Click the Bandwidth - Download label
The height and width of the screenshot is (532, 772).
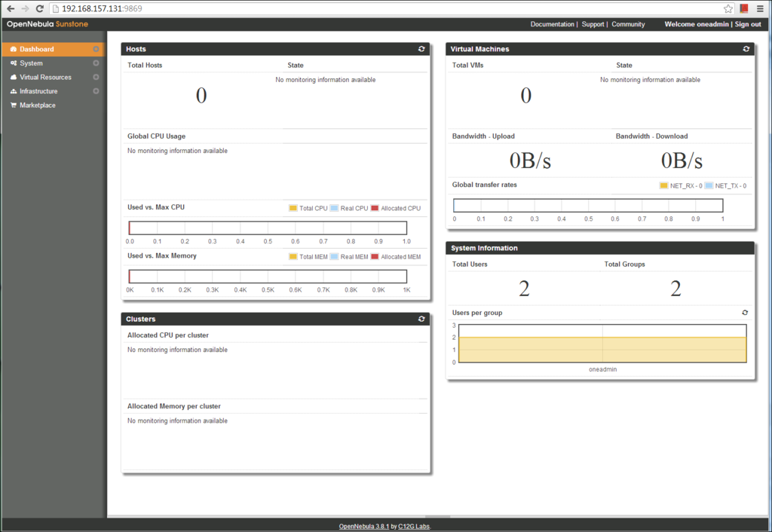point(652,136)
